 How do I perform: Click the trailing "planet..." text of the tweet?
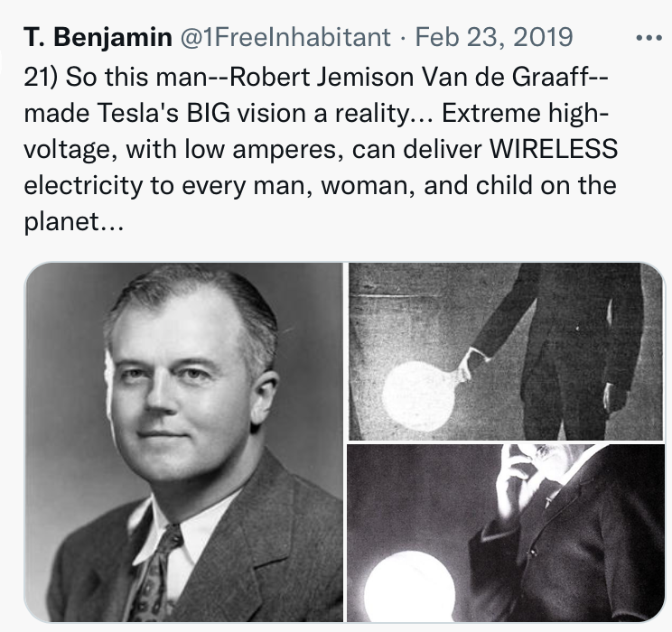point(72,221)
